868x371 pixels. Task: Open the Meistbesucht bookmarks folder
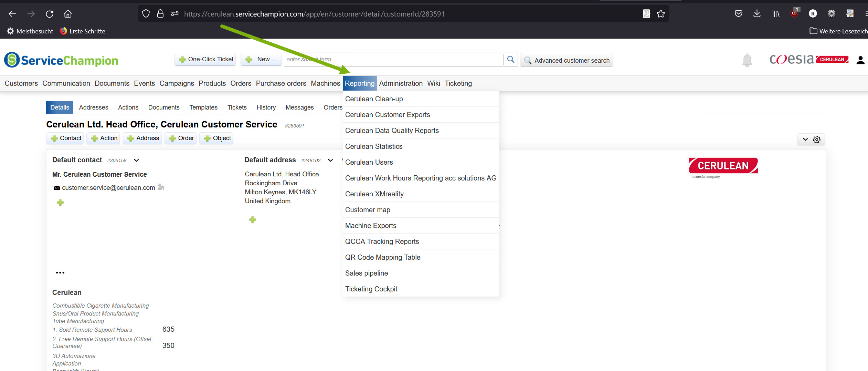tap(30, 31)
